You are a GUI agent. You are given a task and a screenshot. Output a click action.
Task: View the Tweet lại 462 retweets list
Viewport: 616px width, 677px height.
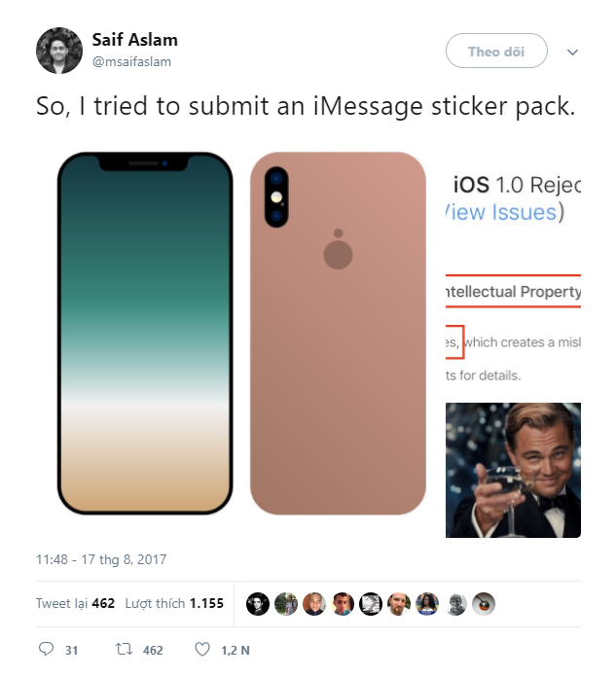coord(76,603)
